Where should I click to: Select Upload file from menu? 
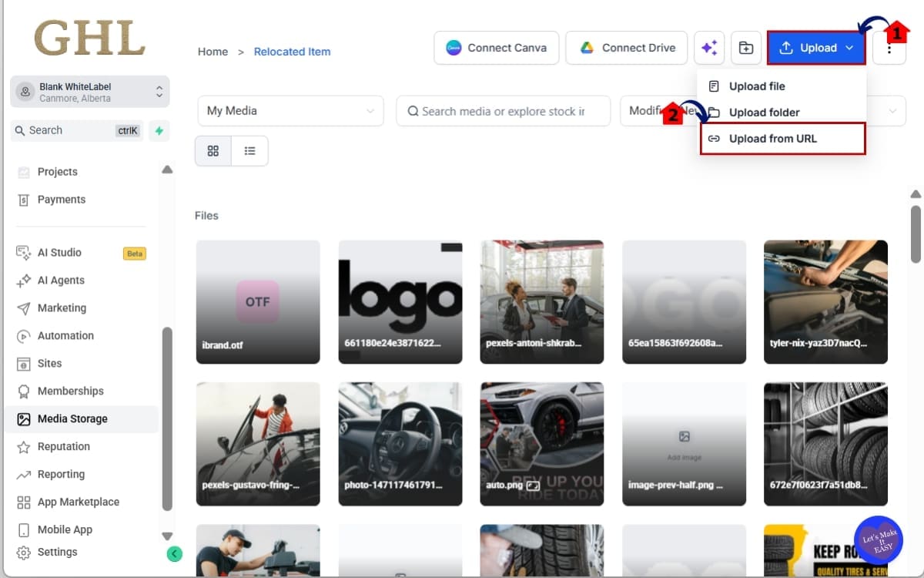tap(782, 86)
